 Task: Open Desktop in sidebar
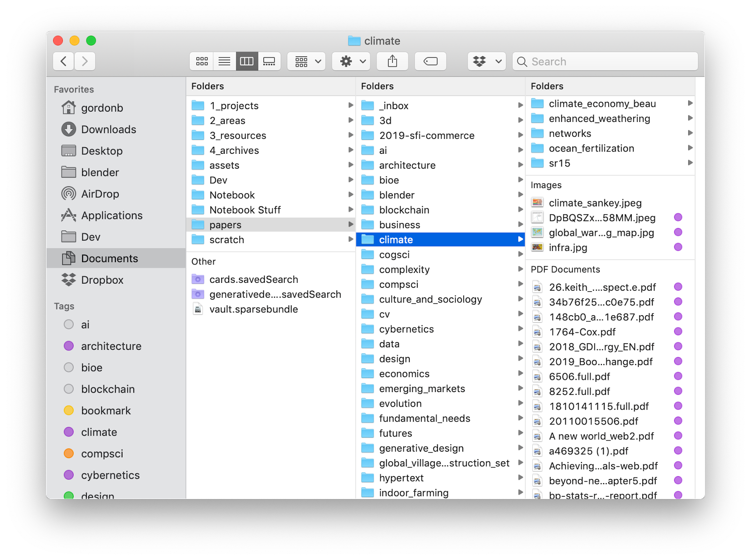116,151
